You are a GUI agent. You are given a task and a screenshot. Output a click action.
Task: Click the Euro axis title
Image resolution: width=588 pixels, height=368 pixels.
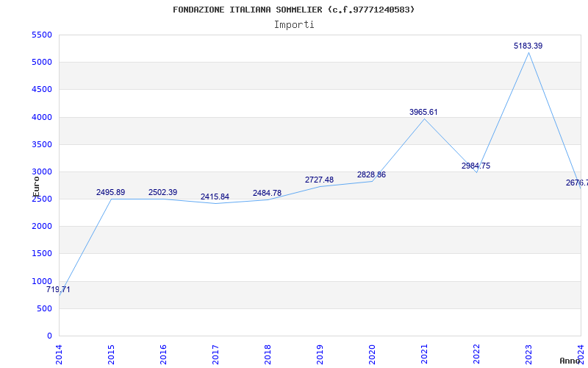pyautogui.click(x=36, y=187)
